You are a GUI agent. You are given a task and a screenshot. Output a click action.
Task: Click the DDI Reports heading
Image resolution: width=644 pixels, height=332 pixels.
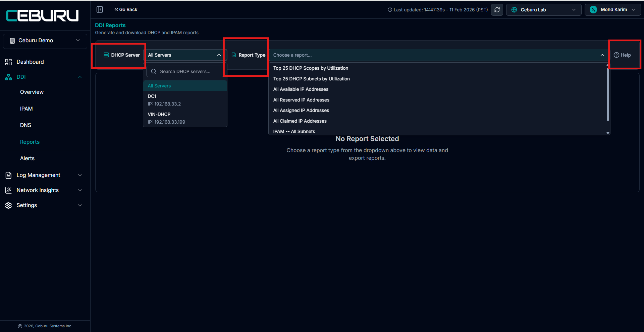(110, 25)
